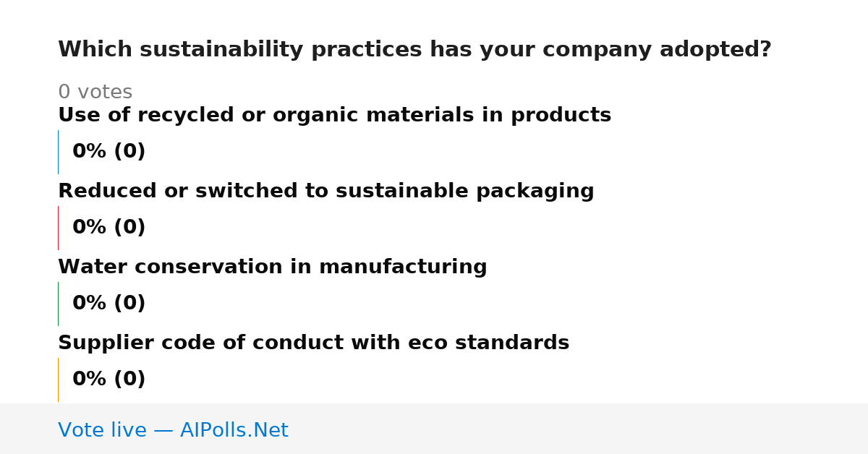Click the poll question about sustainability practices
Viewport: 868px width, 454px height.
[414, 50]
